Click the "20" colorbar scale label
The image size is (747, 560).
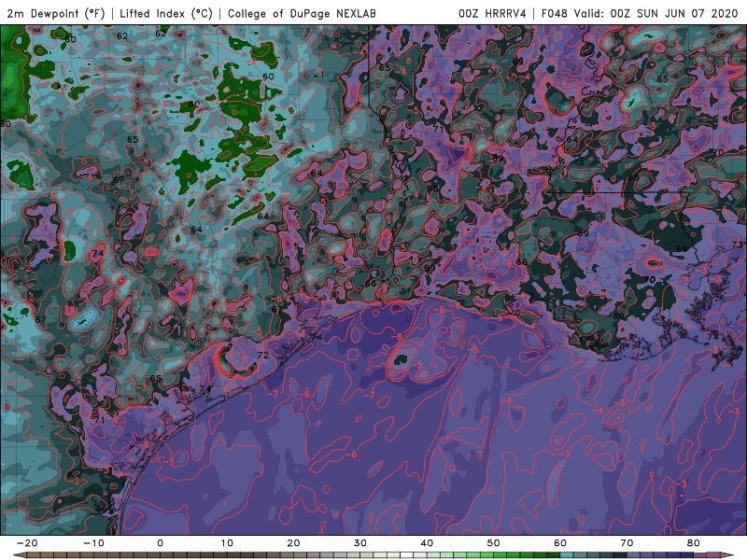293,543
